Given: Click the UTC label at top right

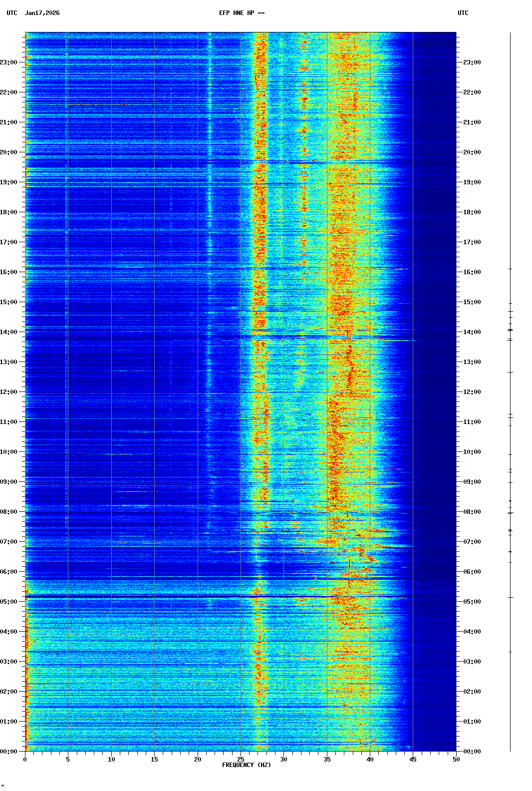Looking at the screenshot, I should 463,13.
